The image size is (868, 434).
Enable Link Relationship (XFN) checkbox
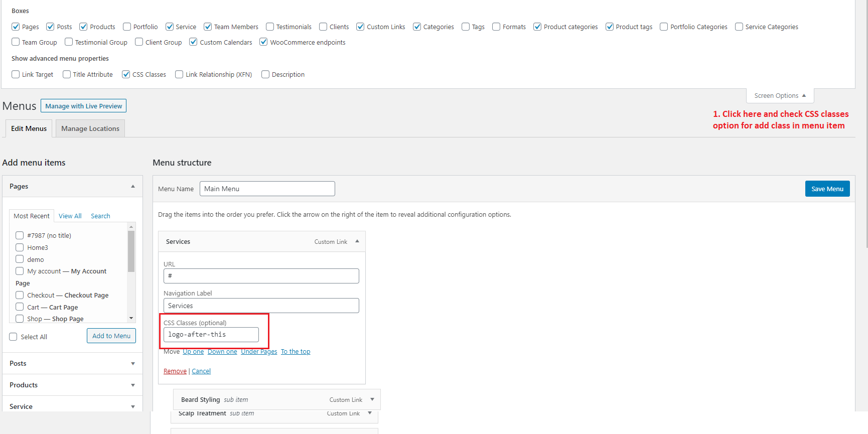pos(179,74)
